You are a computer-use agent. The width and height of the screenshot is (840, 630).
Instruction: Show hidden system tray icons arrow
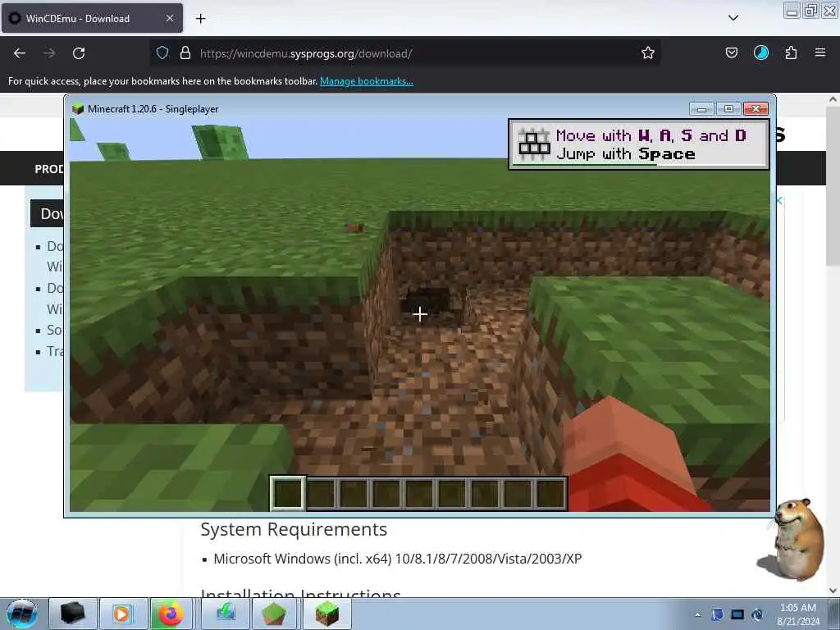click(697, 614)
